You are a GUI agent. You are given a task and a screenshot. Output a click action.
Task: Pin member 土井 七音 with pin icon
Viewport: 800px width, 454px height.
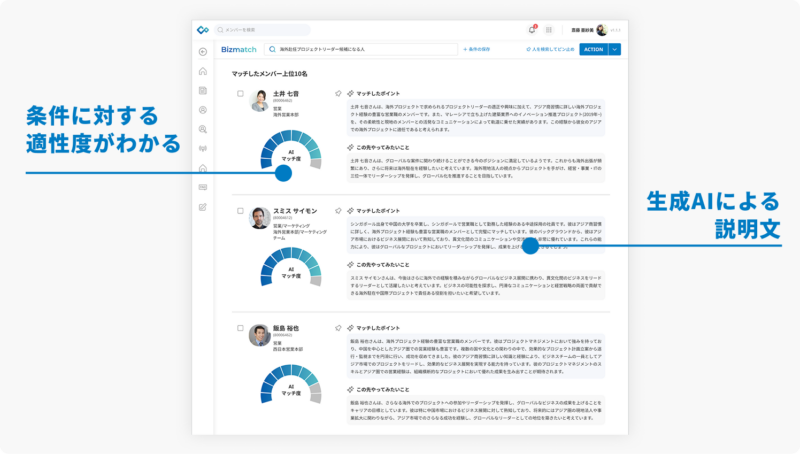pyautogui.click(x=338, y=93)
